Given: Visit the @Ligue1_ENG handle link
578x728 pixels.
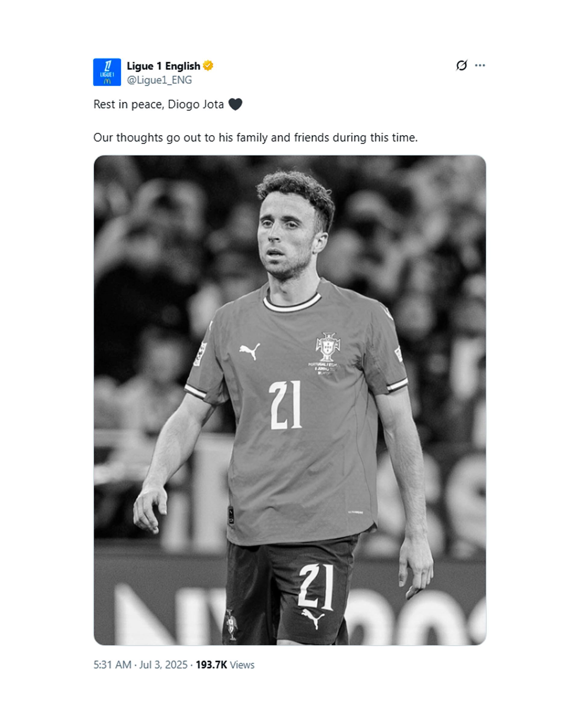Looking at the screenshot, I should coord(159,80).
